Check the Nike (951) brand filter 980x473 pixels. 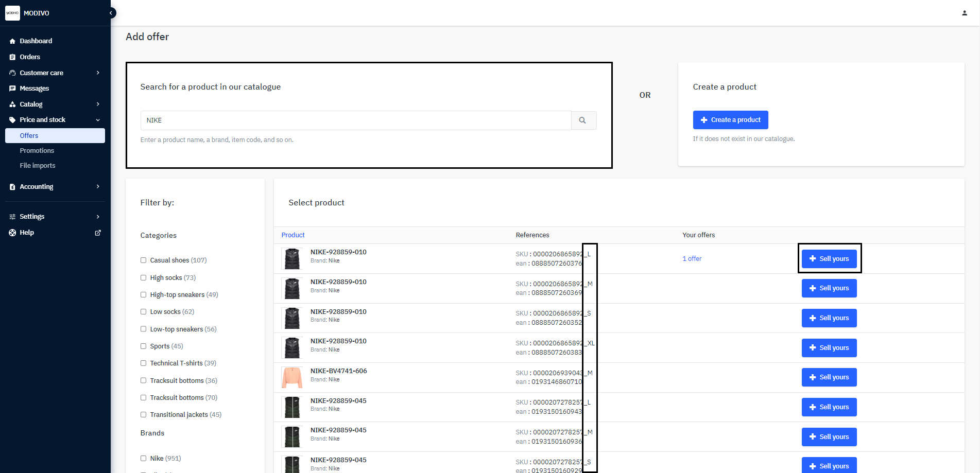point(144,459)
